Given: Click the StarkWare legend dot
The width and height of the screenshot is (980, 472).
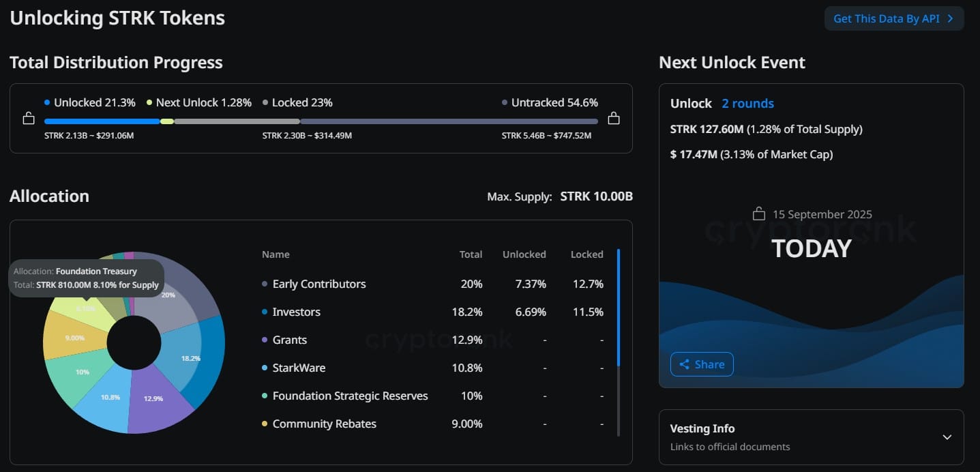Looking at the screenshot, I should click(265, 368).
